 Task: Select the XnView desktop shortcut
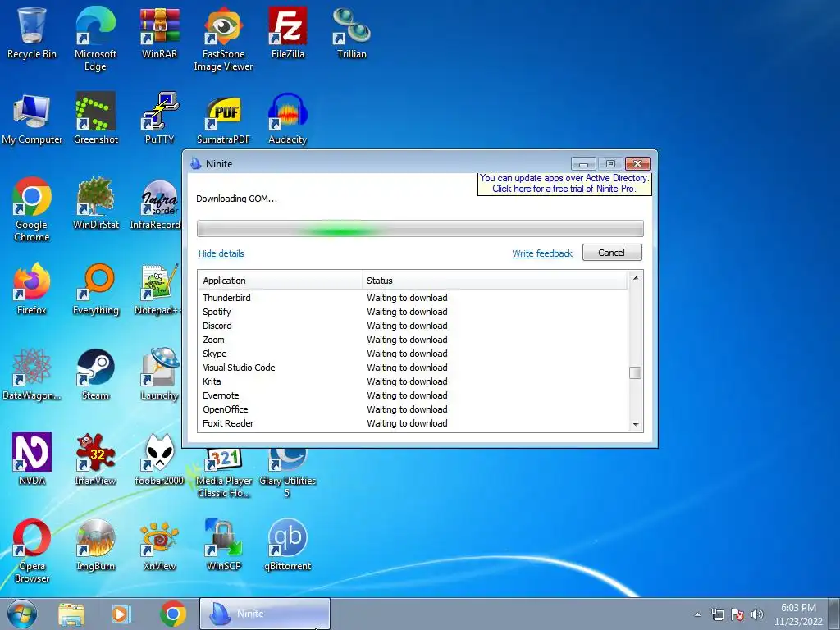(159, 546)
